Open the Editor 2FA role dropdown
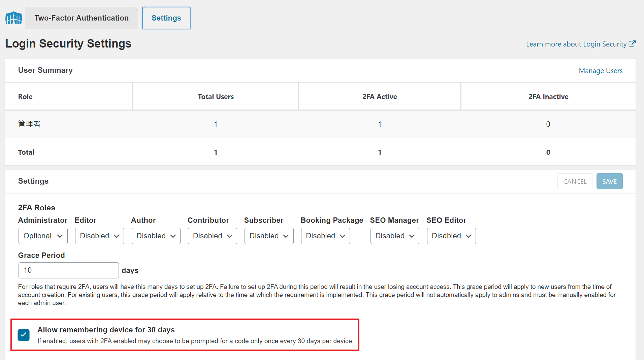 pyautogui.click(x=99, y=236)
